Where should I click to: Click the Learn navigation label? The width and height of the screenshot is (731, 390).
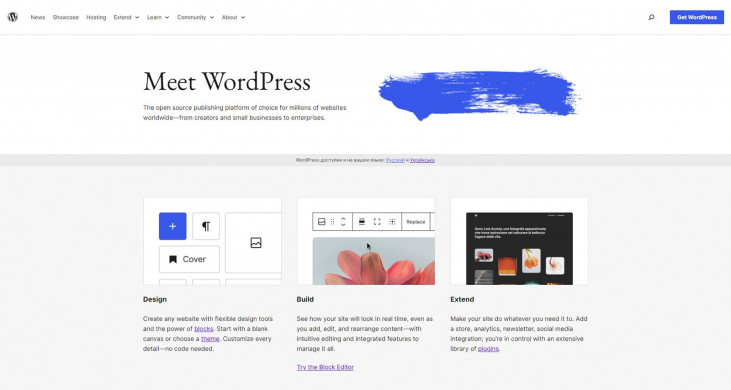click(154, 17)
